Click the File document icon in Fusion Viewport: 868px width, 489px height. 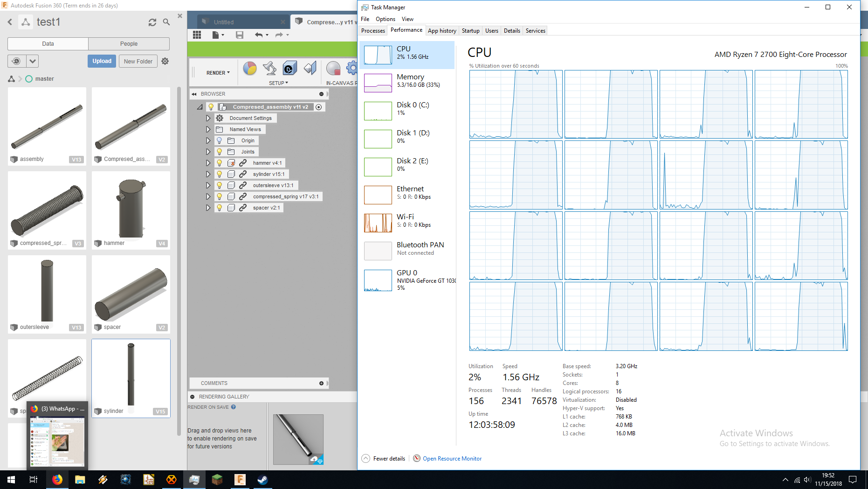215,35
